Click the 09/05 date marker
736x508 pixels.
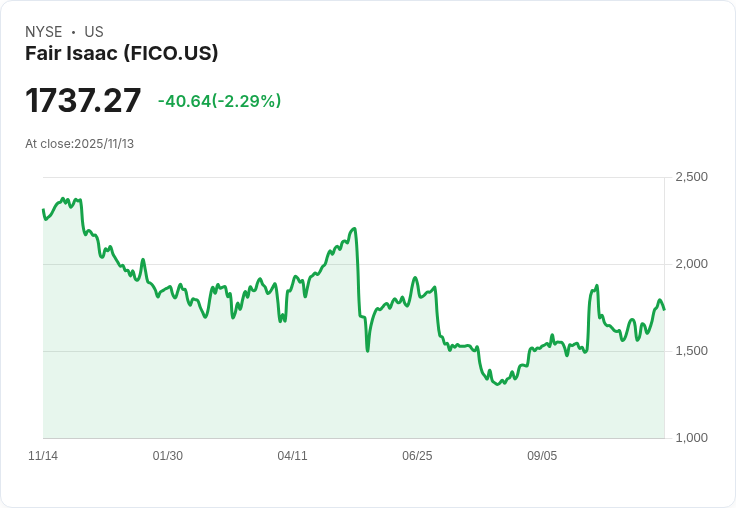tap(542, 456)
